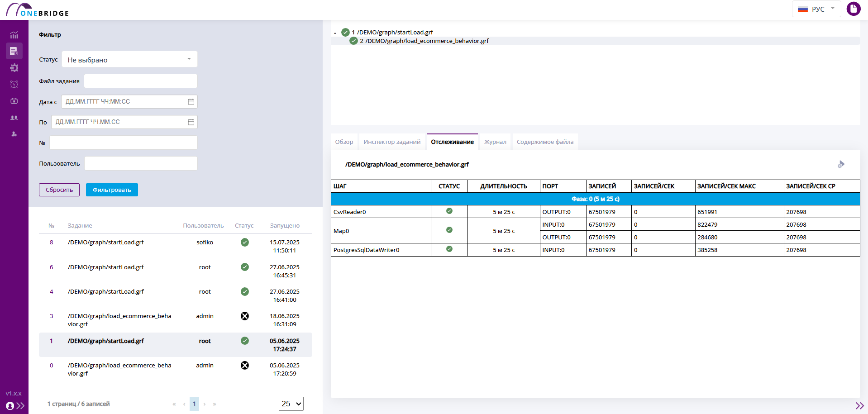The height and width of the screenshot is (414, 868).
Task: Click the success status icon for job 8
Action: coord(245,242)
